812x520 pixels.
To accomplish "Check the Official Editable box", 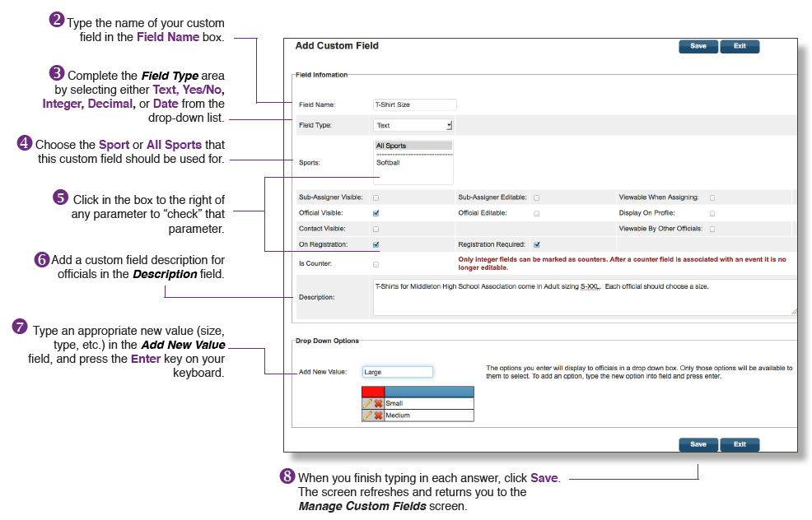I will tap(536, 213).
